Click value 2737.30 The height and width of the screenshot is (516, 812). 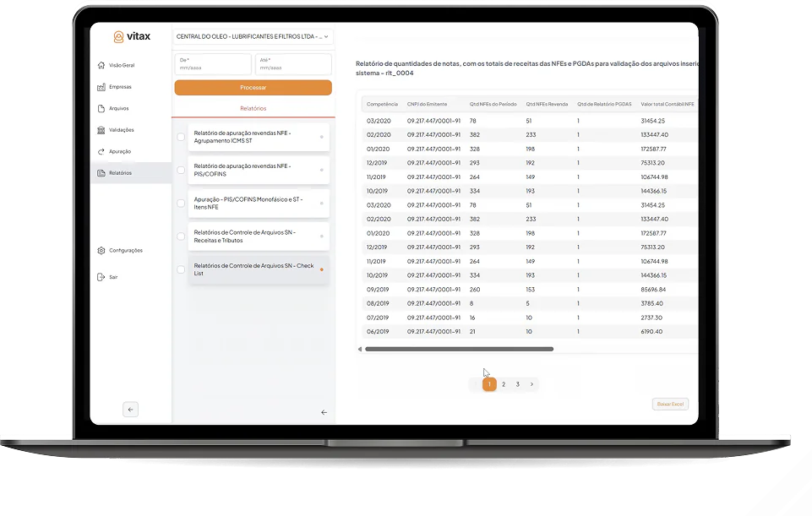pyautogui.click(x=651, y=318)
